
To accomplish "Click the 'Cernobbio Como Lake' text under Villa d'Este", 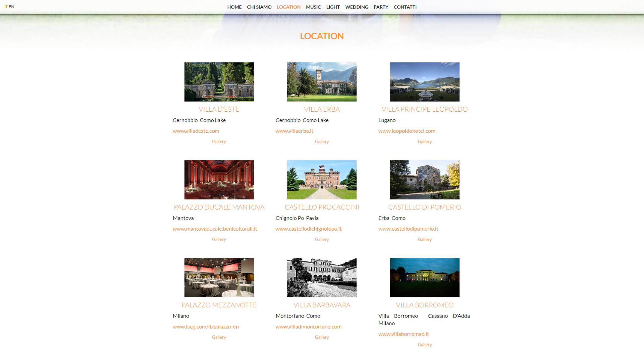I will 199,120.
